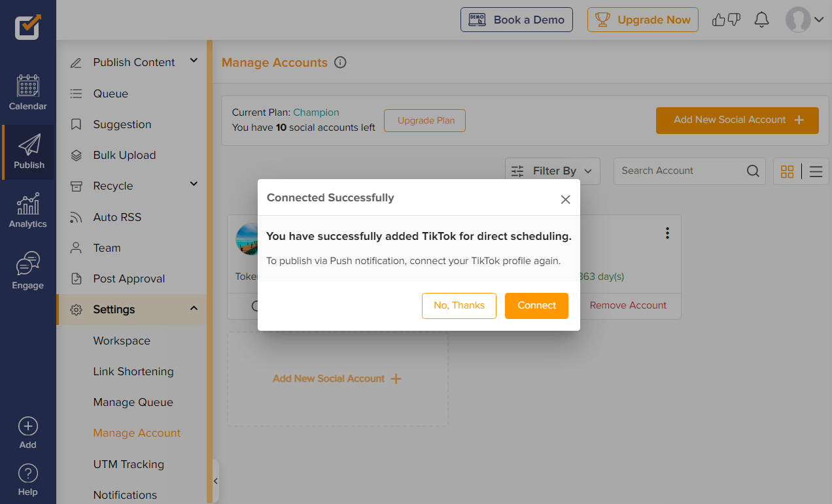Click No, Thanks in the dialog
This screenshot has height=504, width=832.
pos(459,305)
